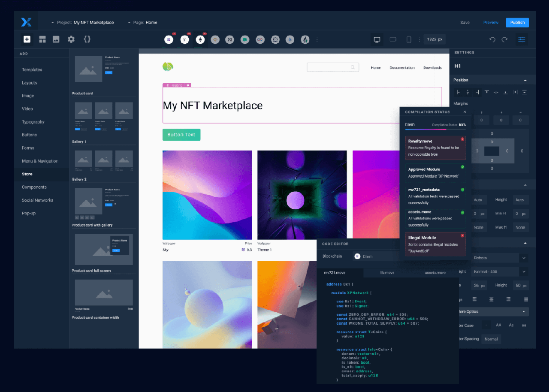Open the code braces toolbar icon

[87, 39]
